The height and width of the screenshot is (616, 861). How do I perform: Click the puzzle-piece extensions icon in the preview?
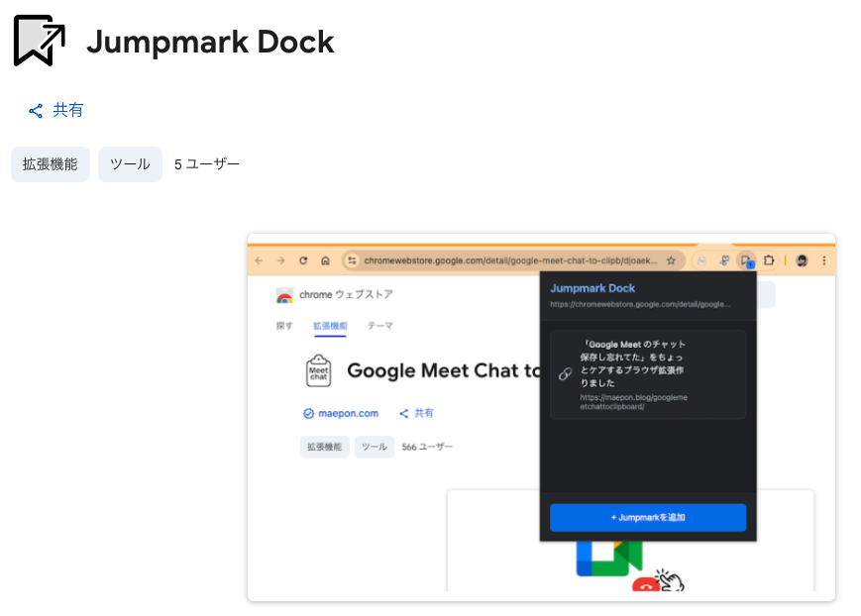pyautogui.click(x=769, y=260)
